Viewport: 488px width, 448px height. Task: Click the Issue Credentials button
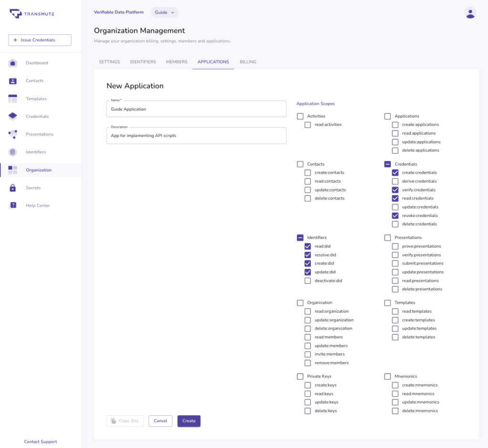point(40,40)
